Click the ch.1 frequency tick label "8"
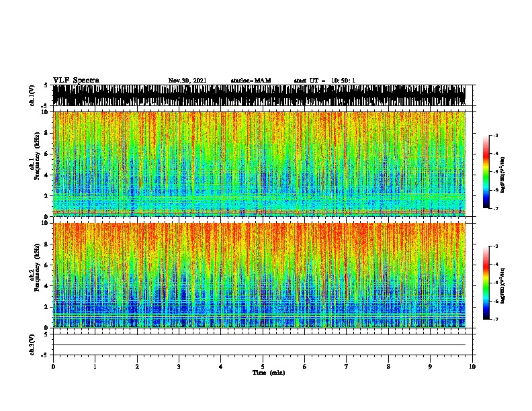Image resolution: width=532 pixels, height=411 pixels. coord(46,133)
